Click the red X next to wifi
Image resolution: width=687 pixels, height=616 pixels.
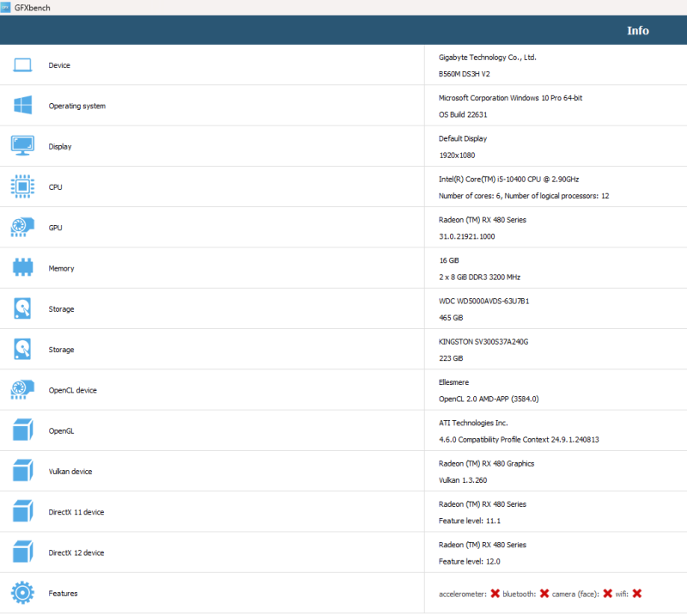637,594
